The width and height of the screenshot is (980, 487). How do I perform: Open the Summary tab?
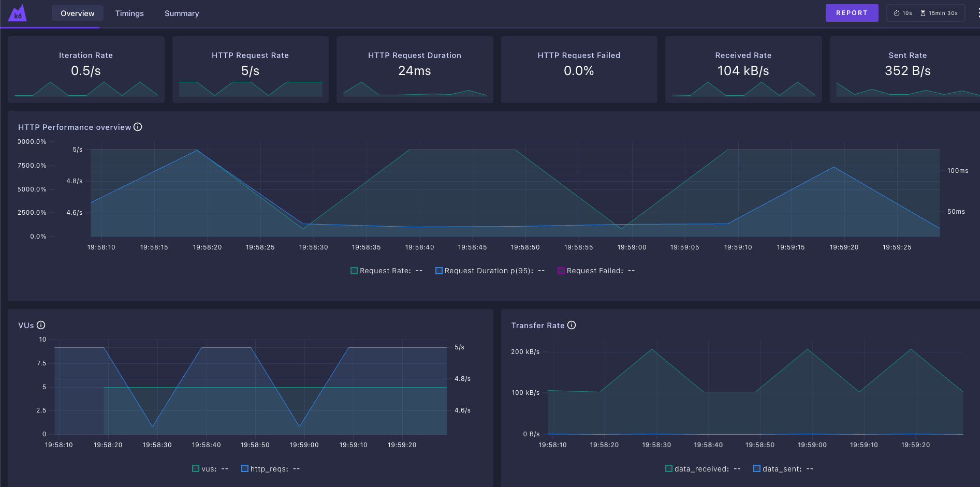182,13
